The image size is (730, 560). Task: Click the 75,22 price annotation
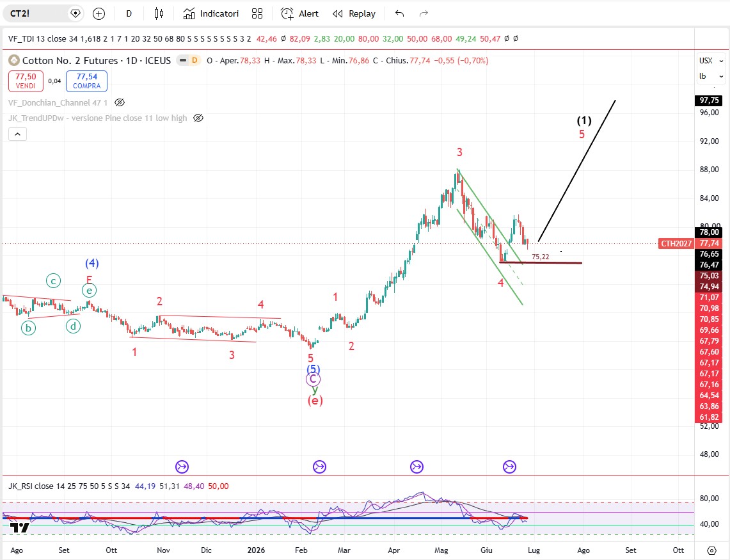point(541,257)
